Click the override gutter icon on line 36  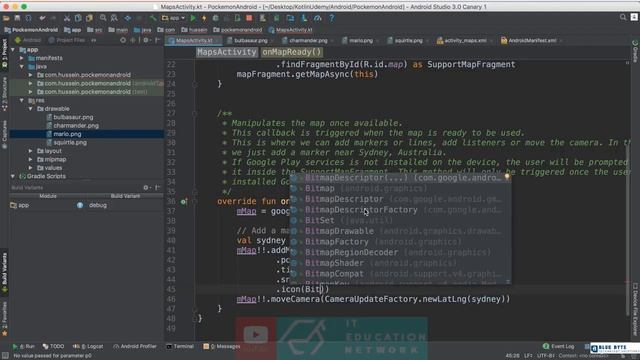click(184, 201)
